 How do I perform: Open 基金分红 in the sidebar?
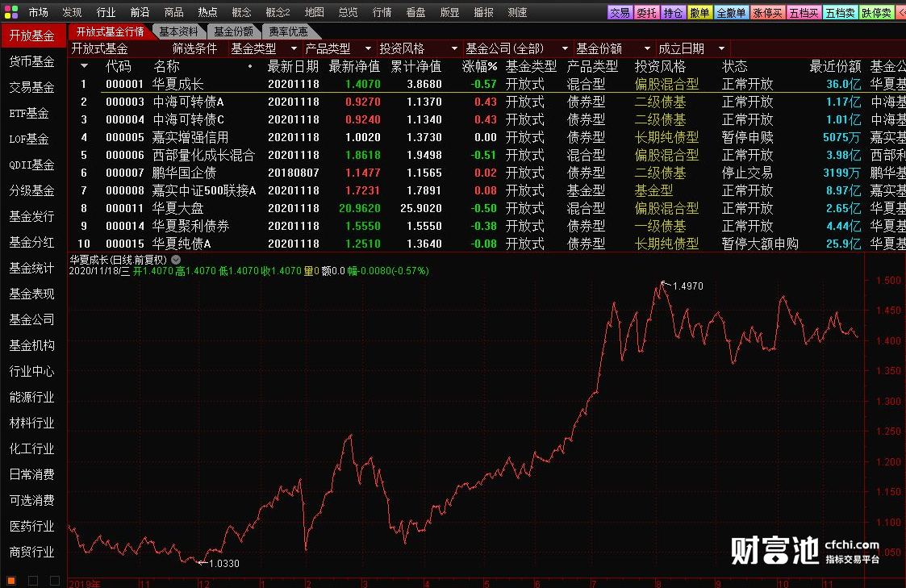tap(31, 242)
